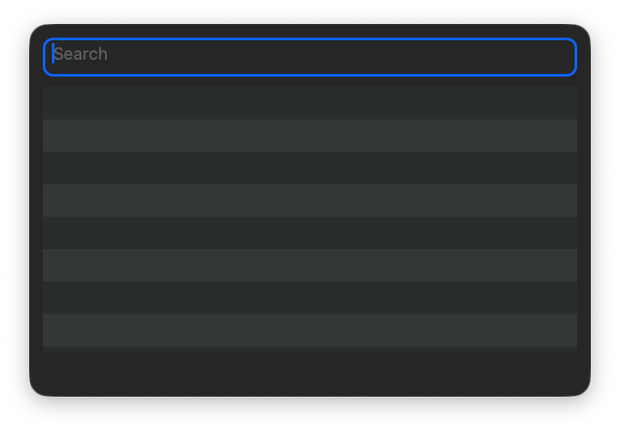620x431 pixels.
Task: Select the seventh empty list row
Action: click(310, 298)
